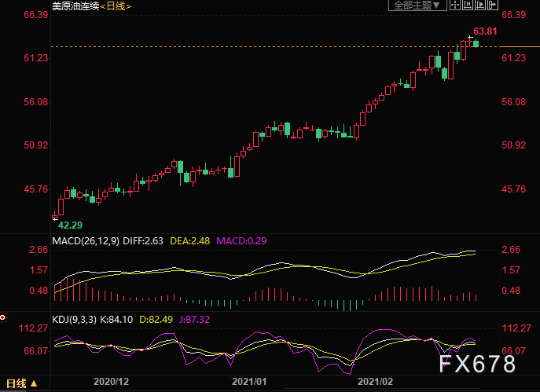Click right axis price 61.23
This screenshot has width=540, height=392.
[513, 58]
